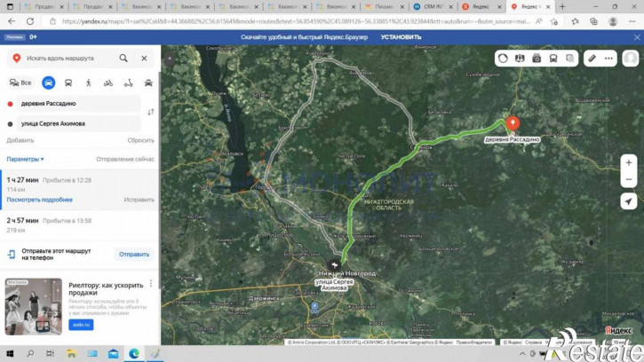644x362 pixels.
Task: Click the search magnifier in the route panel
Action: coord(123,59)
